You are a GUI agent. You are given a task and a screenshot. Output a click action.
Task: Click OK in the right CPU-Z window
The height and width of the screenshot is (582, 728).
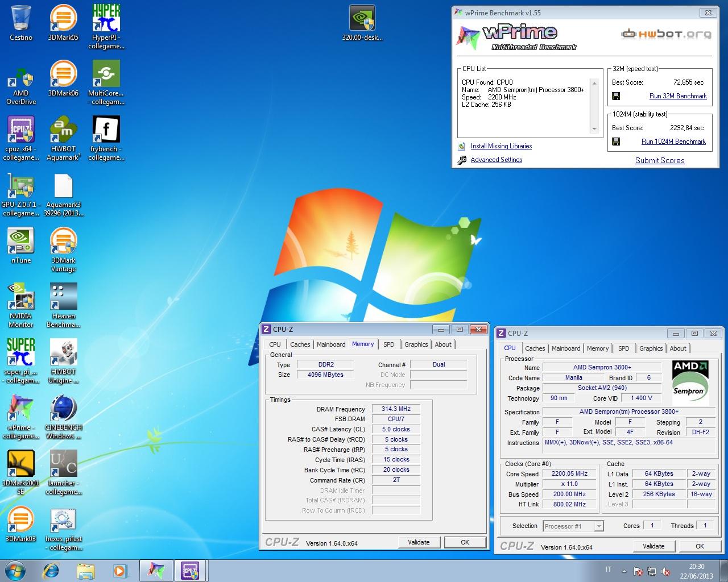point(700,546)
